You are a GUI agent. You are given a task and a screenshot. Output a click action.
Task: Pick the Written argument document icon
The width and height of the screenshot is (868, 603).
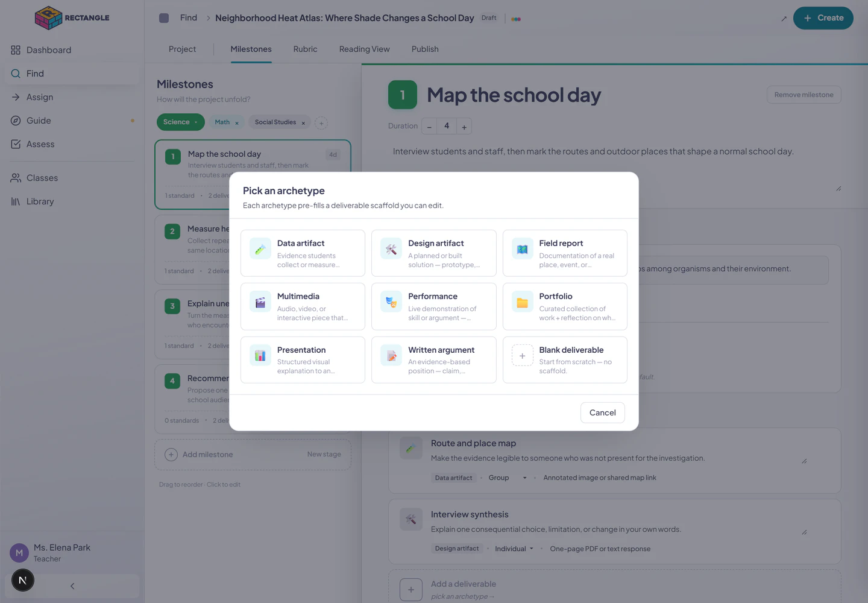(391, 356)
